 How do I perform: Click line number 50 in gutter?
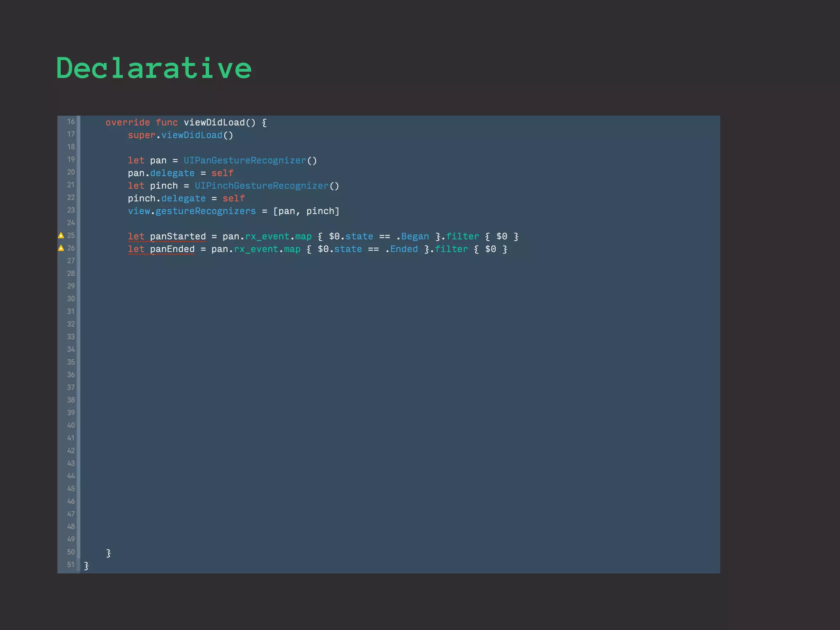pos(71,552)
